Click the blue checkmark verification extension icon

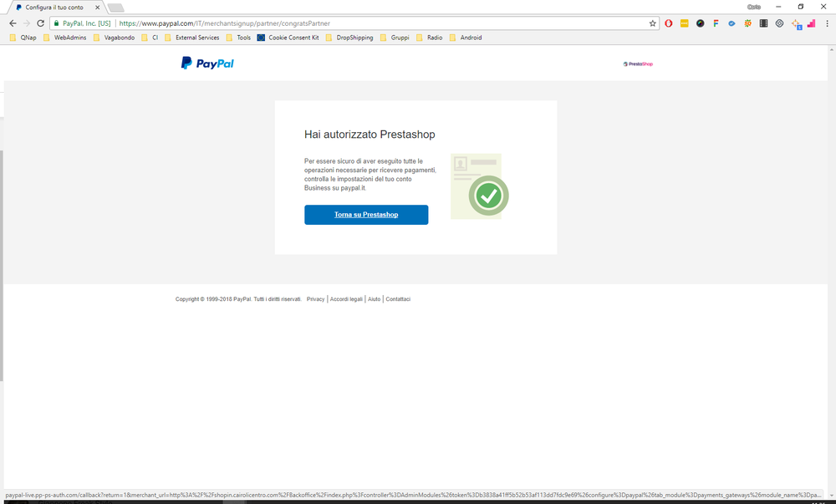pos(731,23)
